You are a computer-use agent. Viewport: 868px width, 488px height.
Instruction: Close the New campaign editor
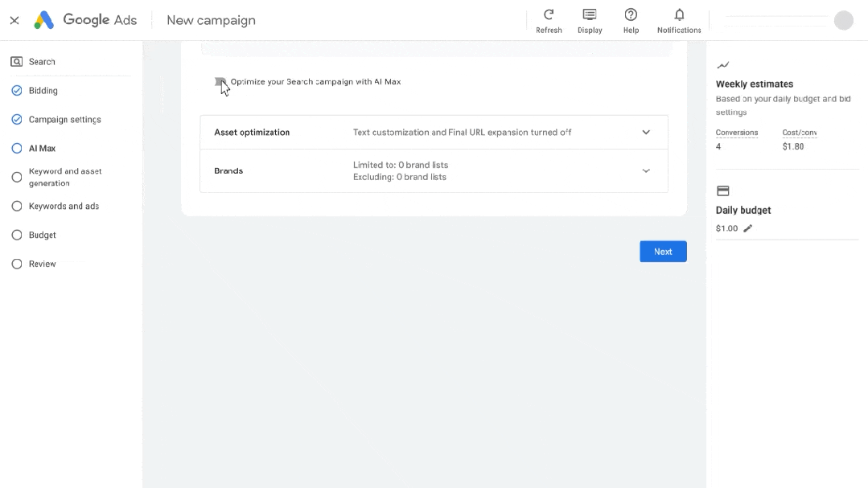14,20
